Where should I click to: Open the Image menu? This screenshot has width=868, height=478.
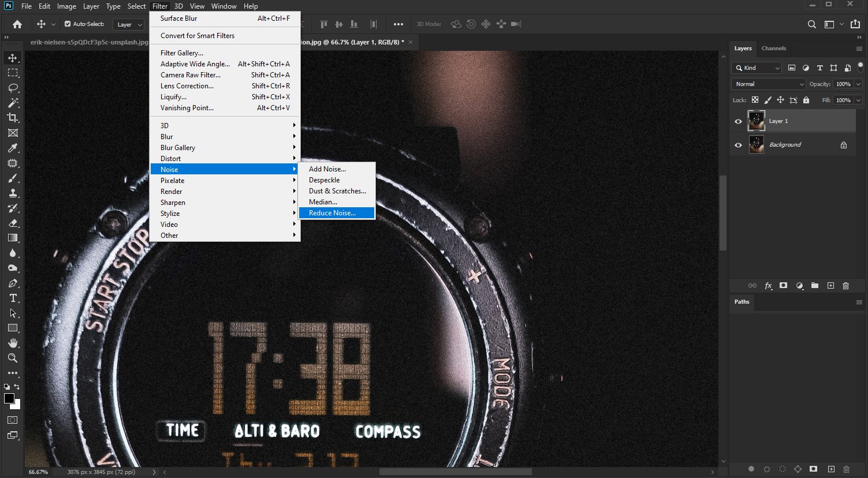tap(66, 6)
